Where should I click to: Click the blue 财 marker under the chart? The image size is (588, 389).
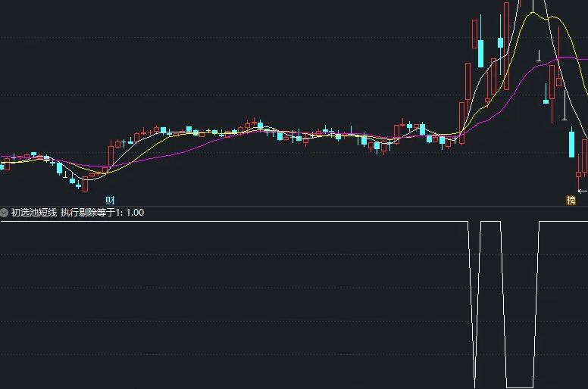[110, 201]
